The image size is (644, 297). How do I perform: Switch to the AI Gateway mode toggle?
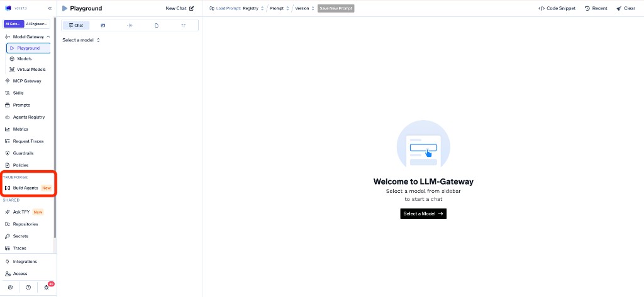click(x=14, y=24)
